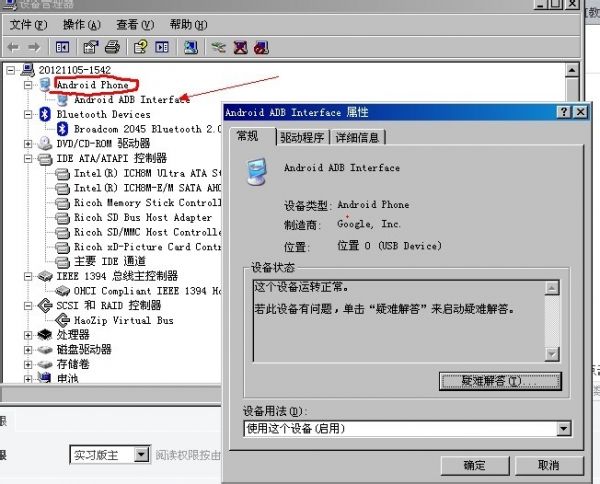Expand the 存储卷 node
600x484 pixels.
(28, 364)
